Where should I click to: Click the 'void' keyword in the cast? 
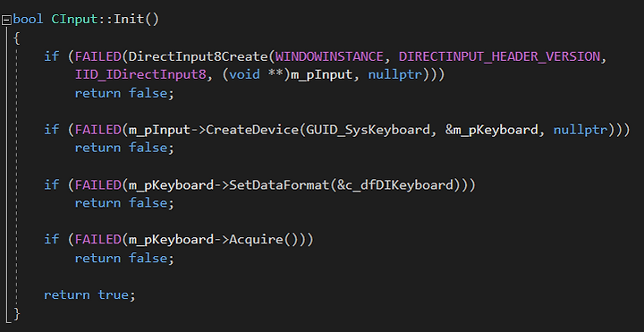click(x=244, y=74)
